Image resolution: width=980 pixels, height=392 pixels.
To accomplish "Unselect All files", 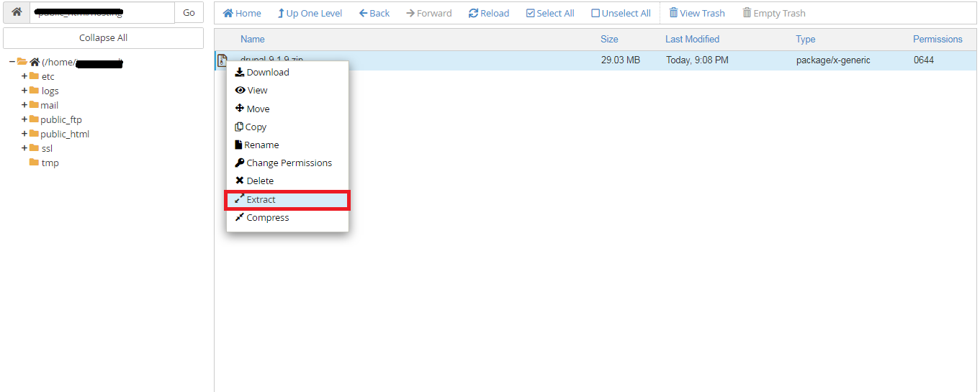I will 621,13.
